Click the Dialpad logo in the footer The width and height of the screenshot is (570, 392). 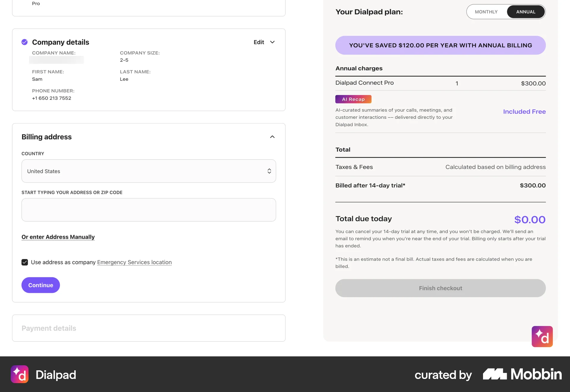(43, 374)
